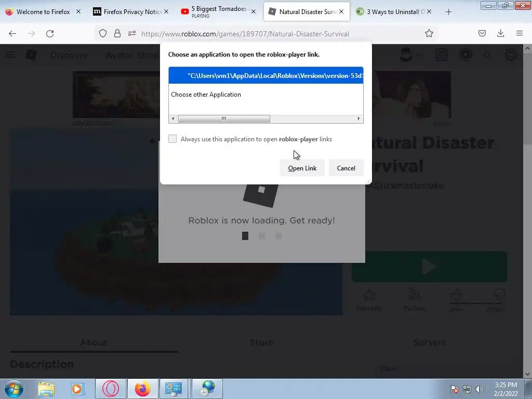
Task: Click the horizontal scrollbar thumb in list
Action: 224,118
